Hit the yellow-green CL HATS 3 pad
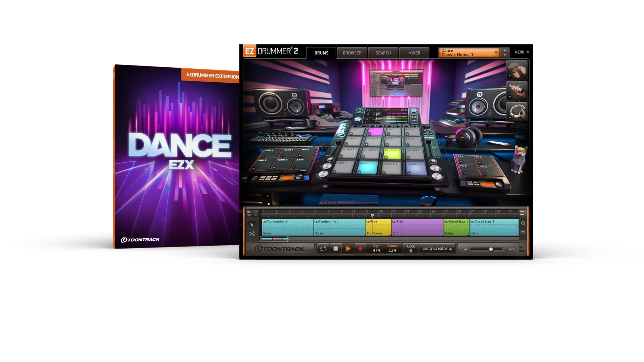Screen dimensions: 644x362 click(x=392, y=154)
